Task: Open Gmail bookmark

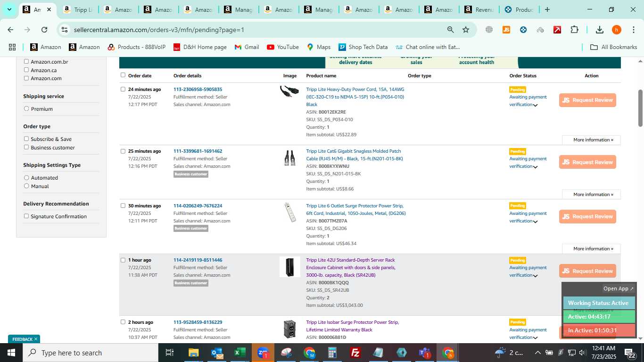Action: (x=247, y=47)
